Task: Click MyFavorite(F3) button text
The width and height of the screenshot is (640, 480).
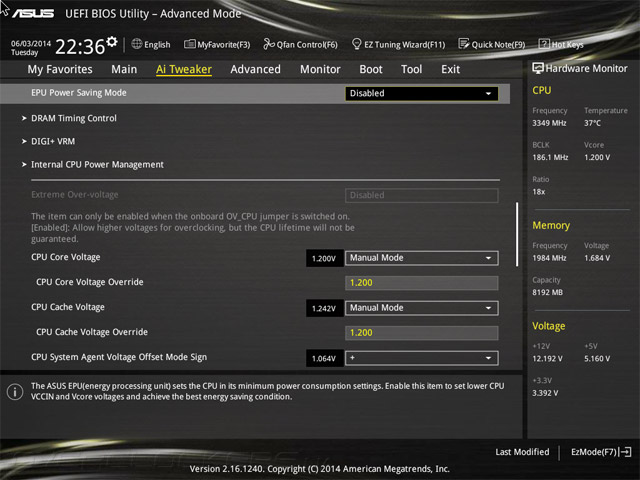Action: coord(224,44)
